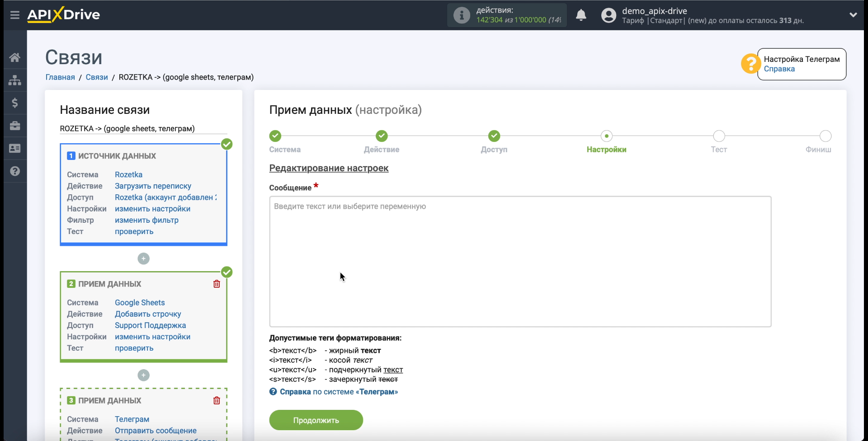
Task: Add step with plus below Google Sheets block
Action: coord(143,375)
